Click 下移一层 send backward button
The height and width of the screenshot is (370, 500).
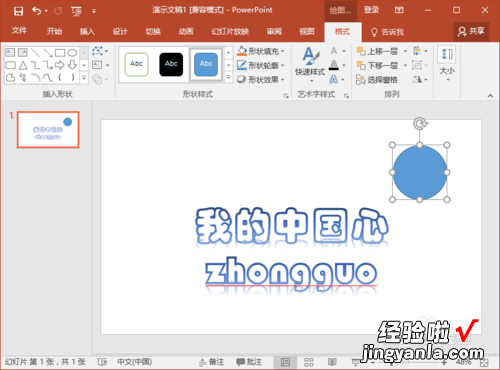point(377,65)
